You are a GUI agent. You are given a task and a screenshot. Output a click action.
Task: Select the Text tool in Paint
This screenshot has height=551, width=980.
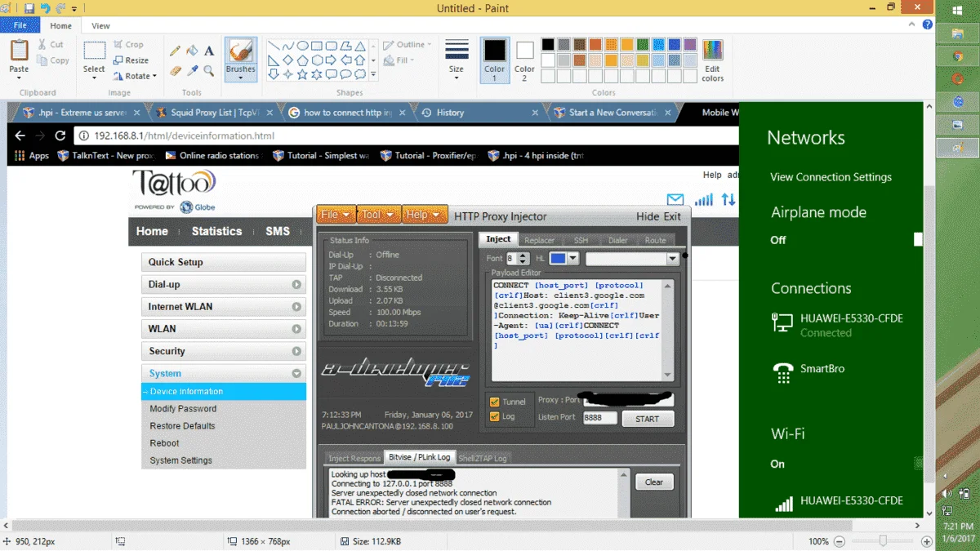(x=209, y=51)
